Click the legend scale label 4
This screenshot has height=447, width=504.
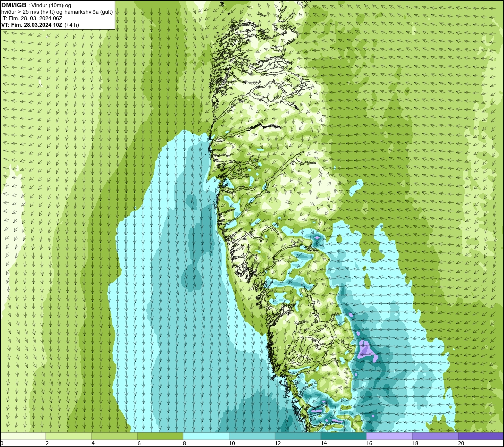point(93,444)
